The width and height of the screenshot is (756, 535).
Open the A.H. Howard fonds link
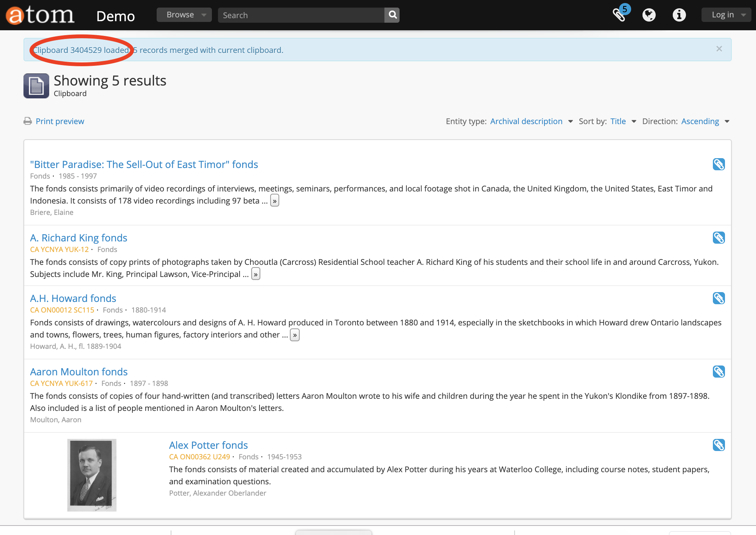[73, 298]
